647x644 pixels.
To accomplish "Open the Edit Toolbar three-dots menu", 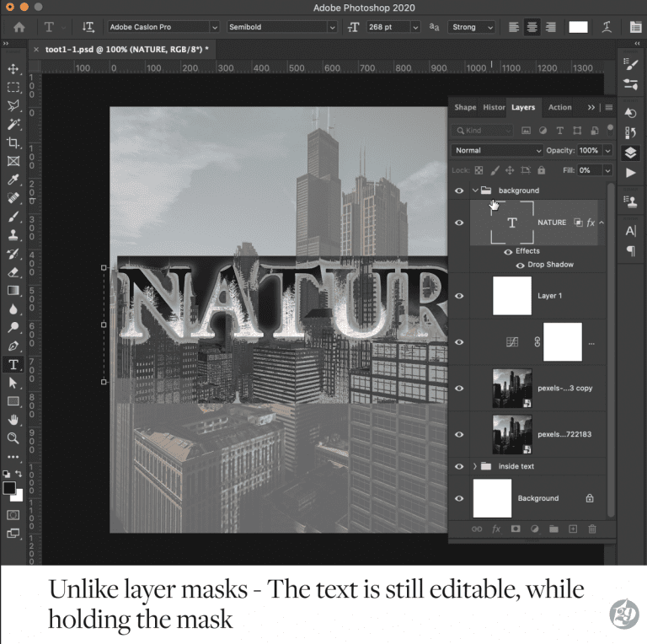I will [x=13, y=457].
